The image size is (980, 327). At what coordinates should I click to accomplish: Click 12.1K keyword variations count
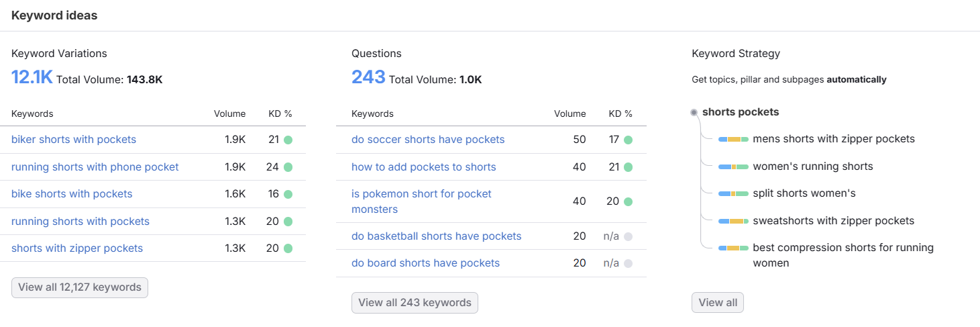tap(32, 77)
